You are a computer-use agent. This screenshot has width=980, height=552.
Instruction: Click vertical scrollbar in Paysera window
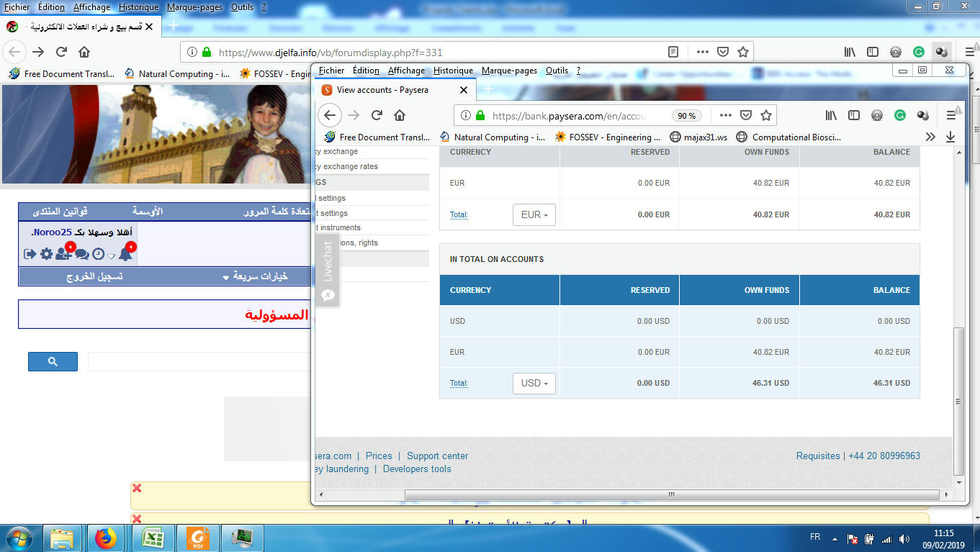958,401
